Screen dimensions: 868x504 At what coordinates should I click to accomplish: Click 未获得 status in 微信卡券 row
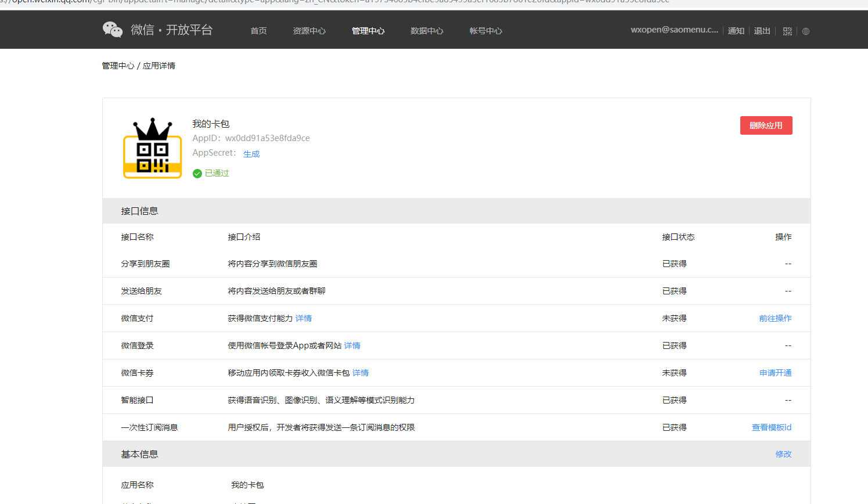[x=674, y=373]
